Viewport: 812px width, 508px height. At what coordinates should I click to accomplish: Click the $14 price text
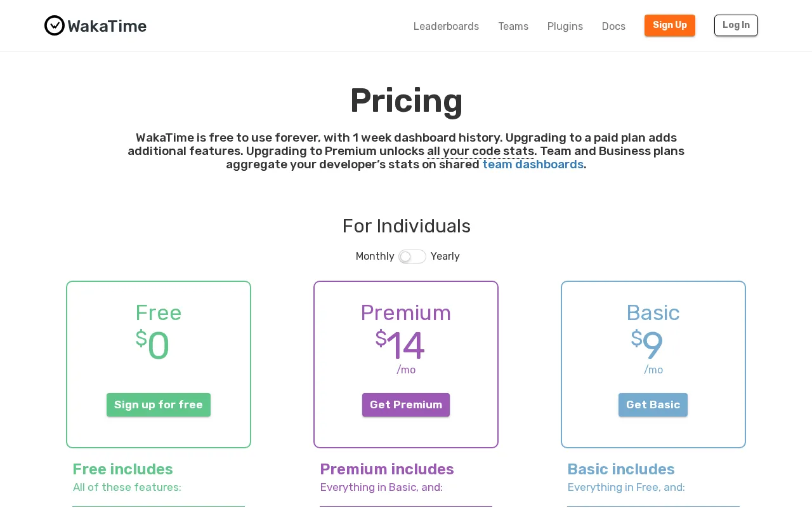(400, 345)
